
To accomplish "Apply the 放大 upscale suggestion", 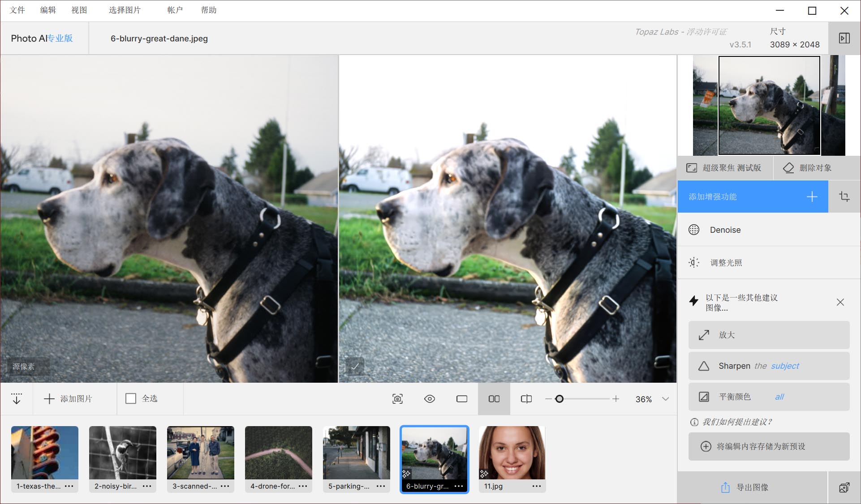I will pyautogui.click(x=769, y=335).
